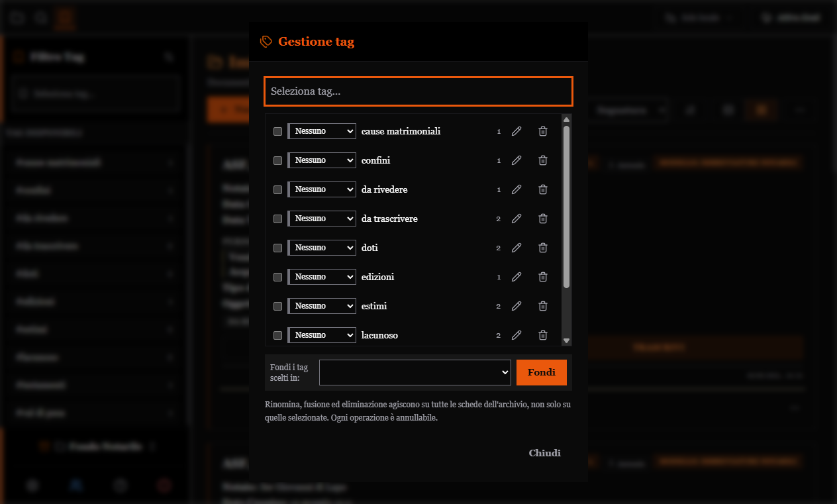The width and height of the screenshot is (837, 504).
Task: Click pencil icon for doti tag
Action: 517,248
